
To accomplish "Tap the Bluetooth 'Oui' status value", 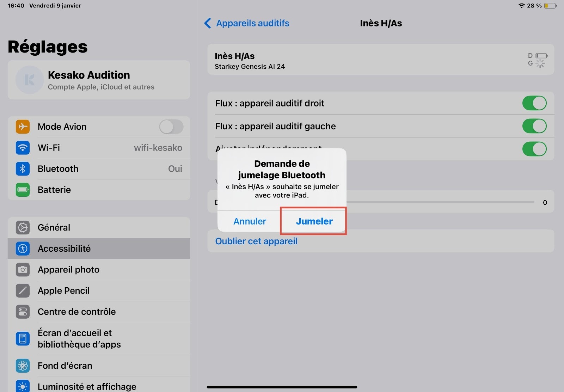I will tap(175, 169).
